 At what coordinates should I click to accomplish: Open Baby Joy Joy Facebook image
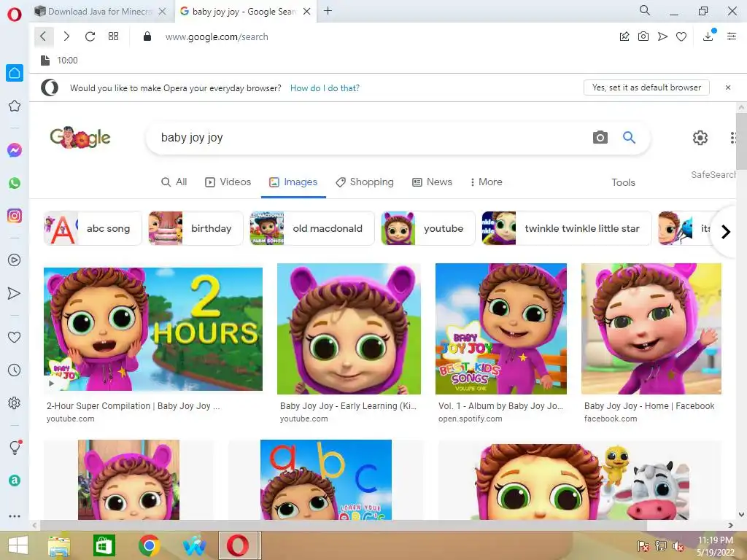click(651, 329)
